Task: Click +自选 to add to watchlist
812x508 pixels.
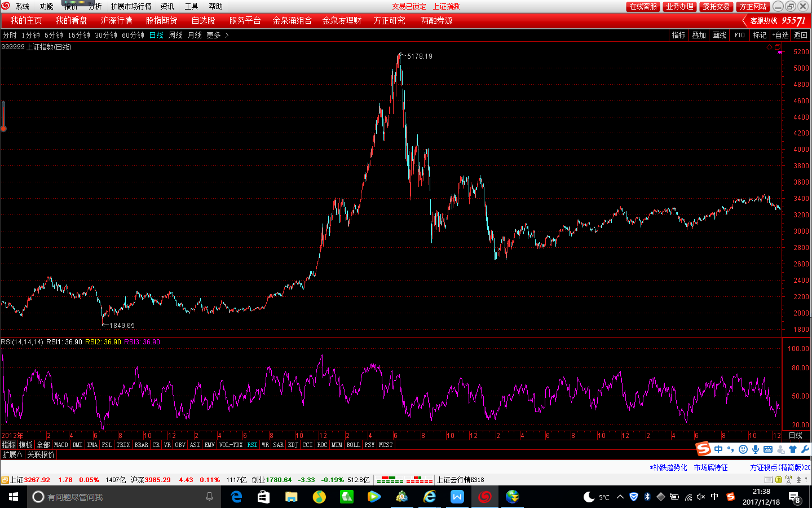Action: pyautogui.click(x=780, y=35)
